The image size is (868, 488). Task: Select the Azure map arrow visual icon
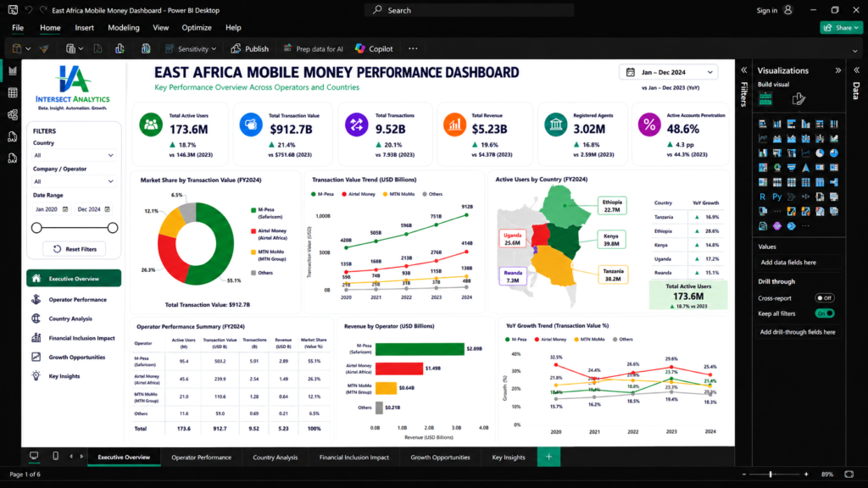tap(805, 167)
